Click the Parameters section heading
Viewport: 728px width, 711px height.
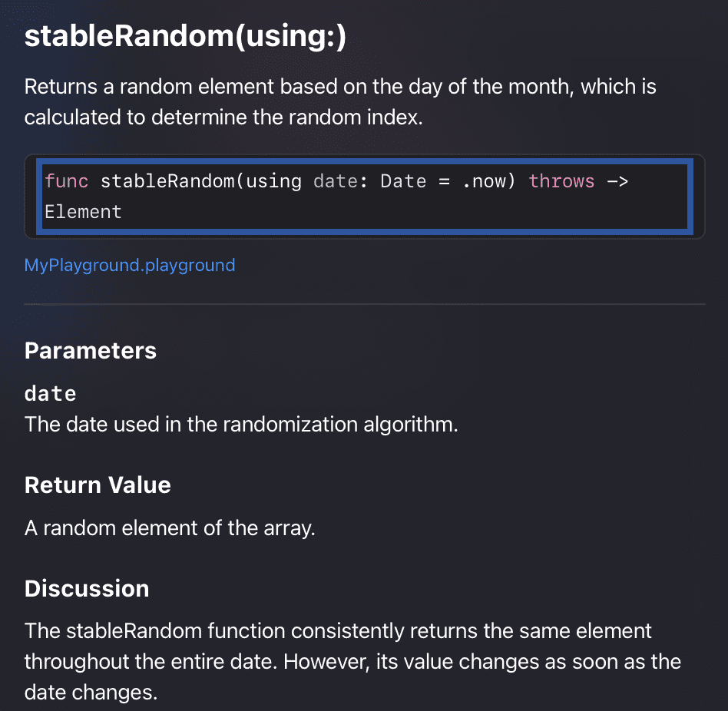point(91,350)
